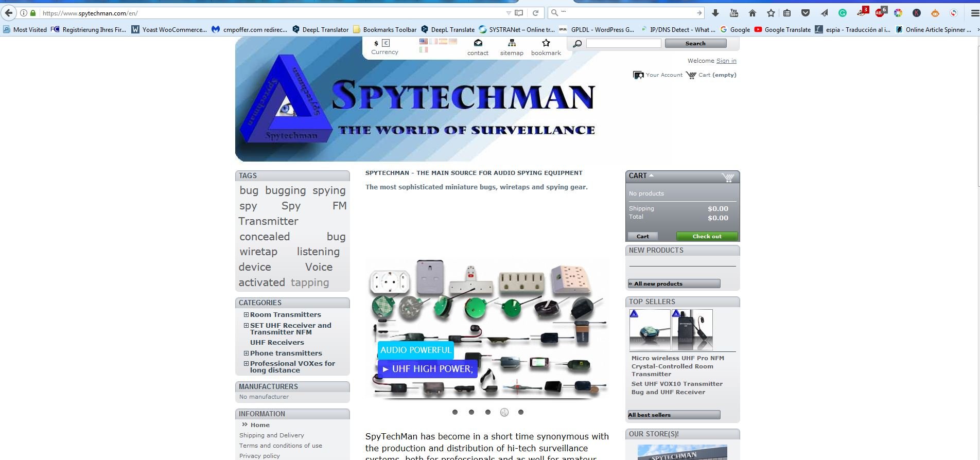Show the first slide using the slider dot
980x460 pixels.
pyautogui.click(x=455, y=412)
